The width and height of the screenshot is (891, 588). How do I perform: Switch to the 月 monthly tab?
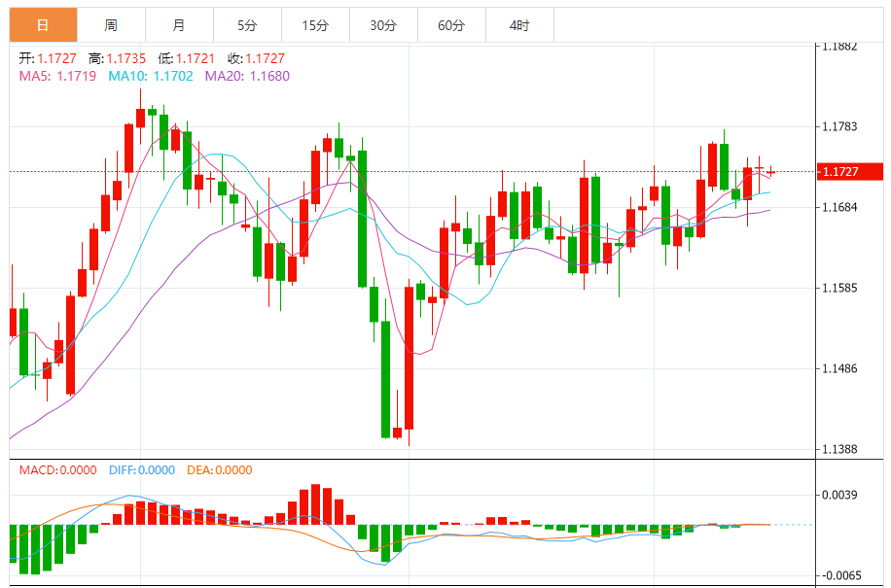[x=180, y=25]
